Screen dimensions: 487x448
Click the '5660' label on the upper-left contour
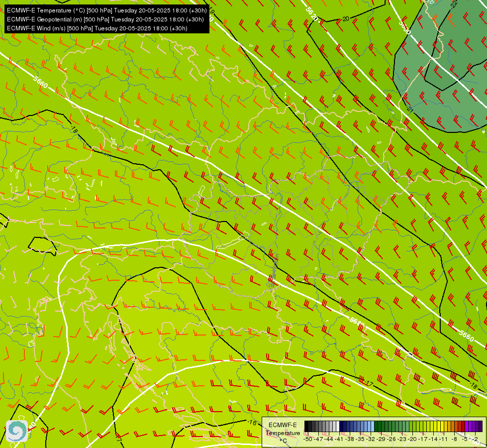point(41,82)
